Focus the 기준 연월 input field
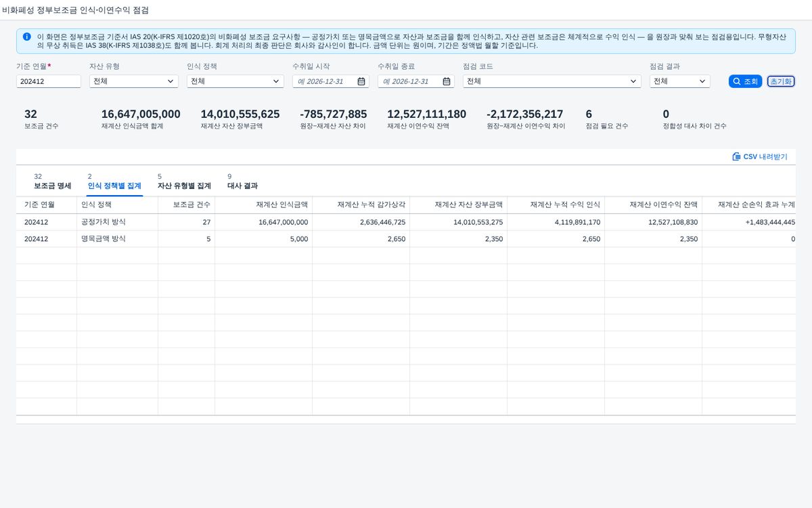This screenshot has height=508, width=812. (49, 81)
